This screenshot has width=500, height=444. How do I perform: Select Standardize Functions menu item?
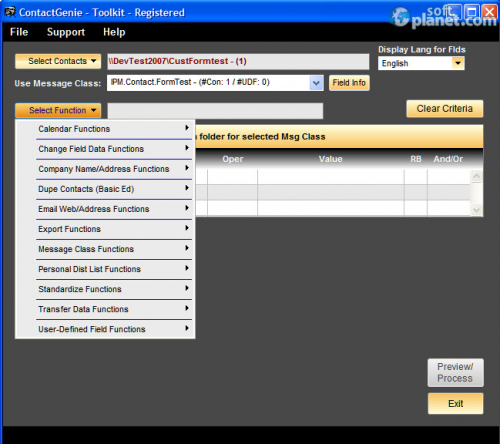pyautogui.click(x=105, y=289)
